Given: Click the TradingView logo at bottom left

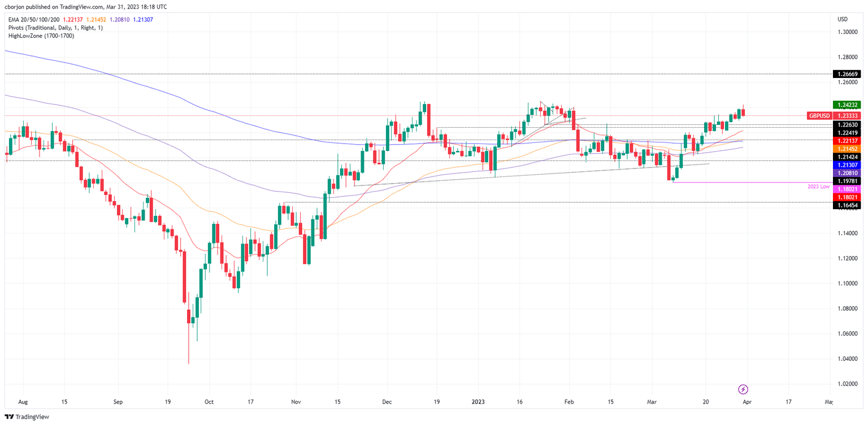Looking at the screenshot, I should 25,417.
